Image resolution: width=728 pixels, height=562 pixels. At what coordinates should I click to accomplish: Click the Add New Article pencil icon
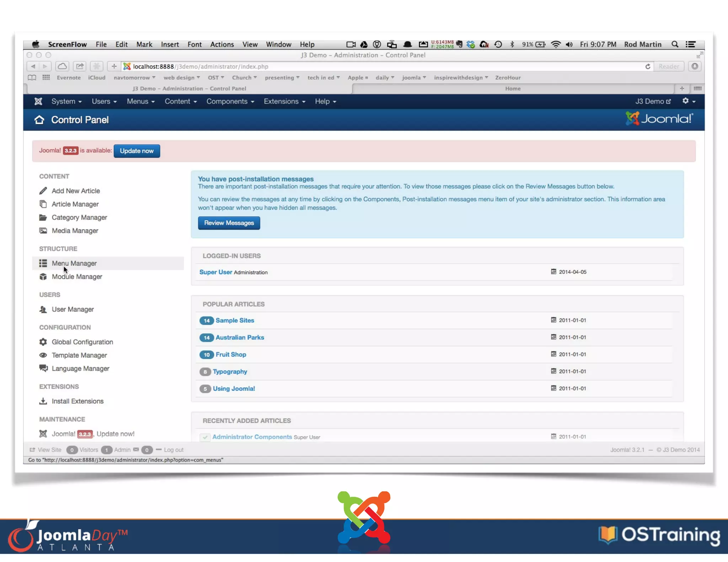click(43, 191)
